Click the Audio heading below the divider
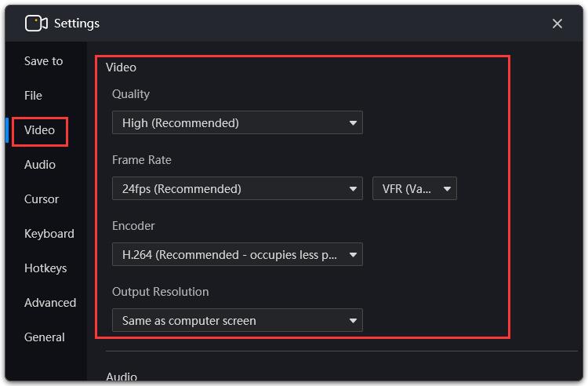The width and height of the screenshot is (588, 386). (x=122, y=377)
